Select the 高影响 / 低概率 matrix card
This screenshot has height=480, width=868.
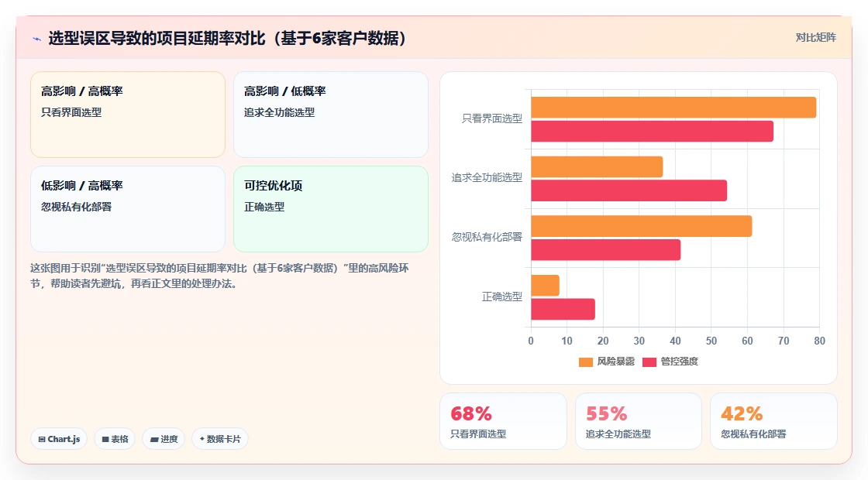(x=330, y=115)
